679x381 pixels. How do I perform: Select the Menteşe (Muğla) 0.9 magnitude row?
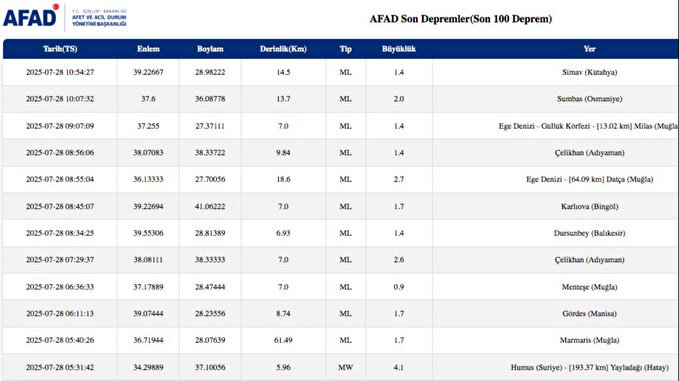[x=341, y=287]
